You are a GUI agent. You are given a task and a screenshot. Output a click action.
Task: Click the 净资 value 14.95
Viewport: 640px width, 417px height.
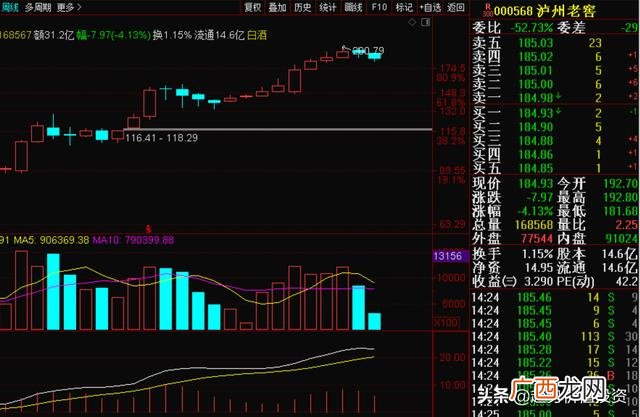pyautogui.click(x=539, y=268)
